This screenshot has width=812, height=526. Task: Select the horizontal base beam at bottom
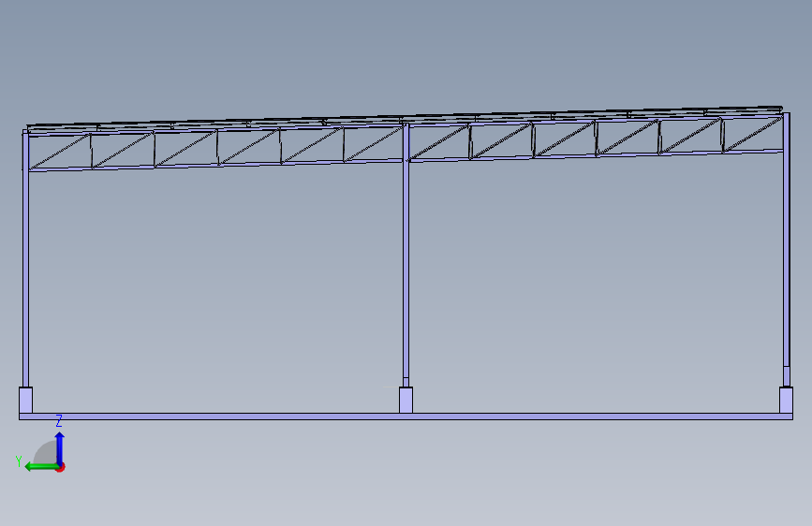406,416
